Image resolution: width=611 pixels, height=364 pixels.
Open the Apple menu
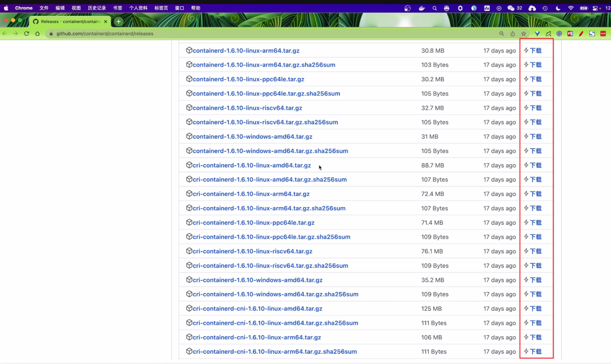[6, 8]
